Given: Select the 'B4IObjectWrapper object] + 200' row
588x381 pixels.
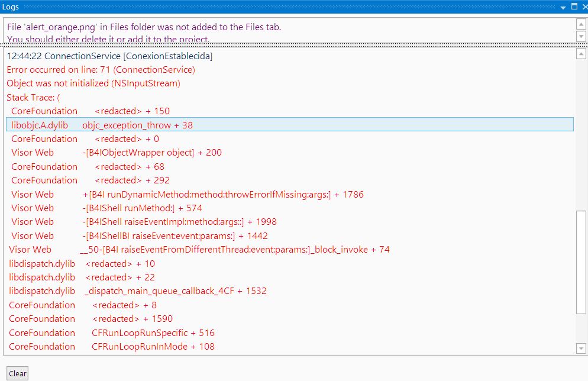Looking at the screenshot, I should click(290, 153).
